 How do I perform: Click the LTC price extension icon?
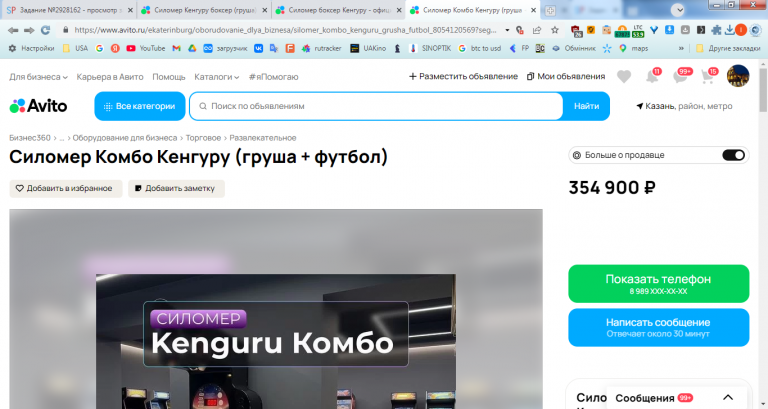[638, 30]
